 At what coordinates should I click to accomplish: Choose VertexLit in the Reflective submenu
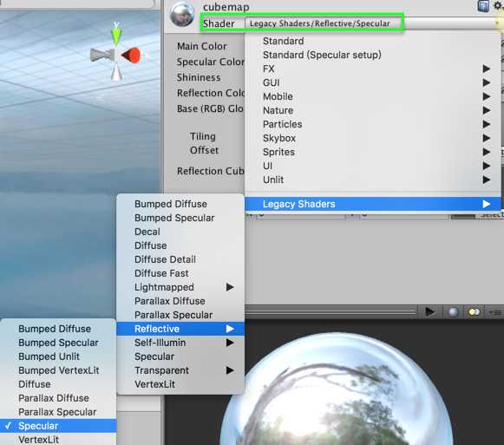point(58,439)
